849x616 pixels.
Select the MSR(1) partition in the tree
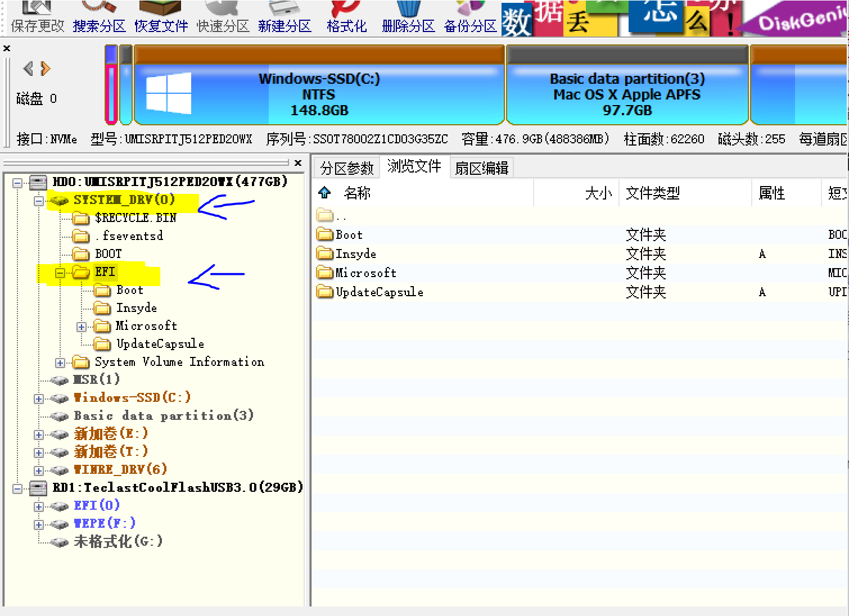point(97,379)
